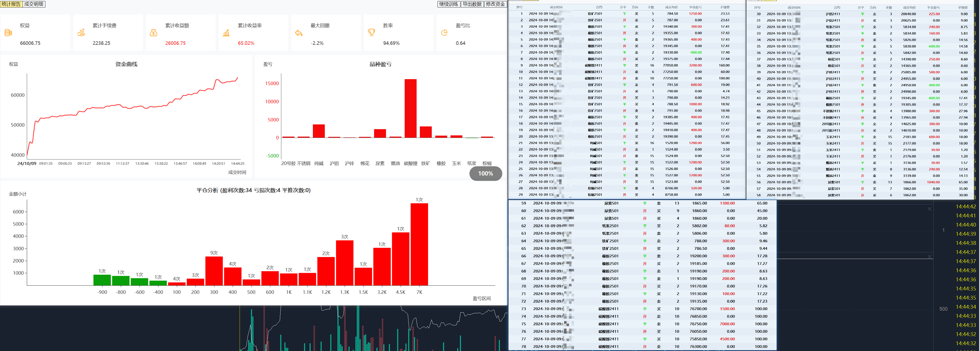The height and width of the screenshot is (351, 980).
Task: Open the 成交明细 tab
Action: [x=34, y=4]
